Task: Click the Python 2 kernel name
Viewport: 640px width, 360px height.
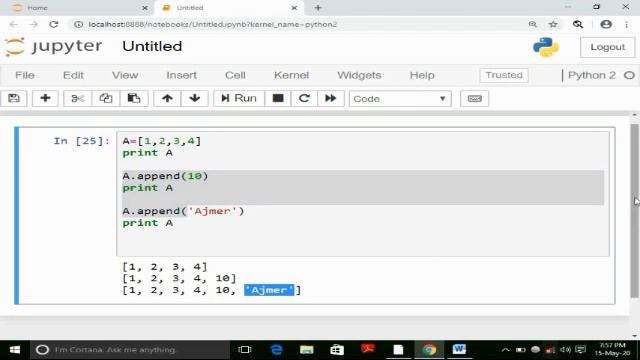Action: pos(591,75)
